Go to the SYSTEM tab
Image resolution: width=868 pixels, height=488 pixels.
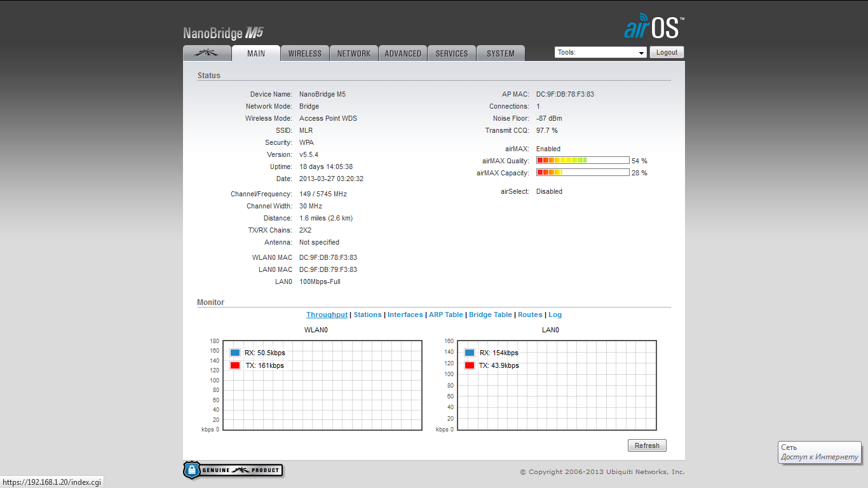501,53
